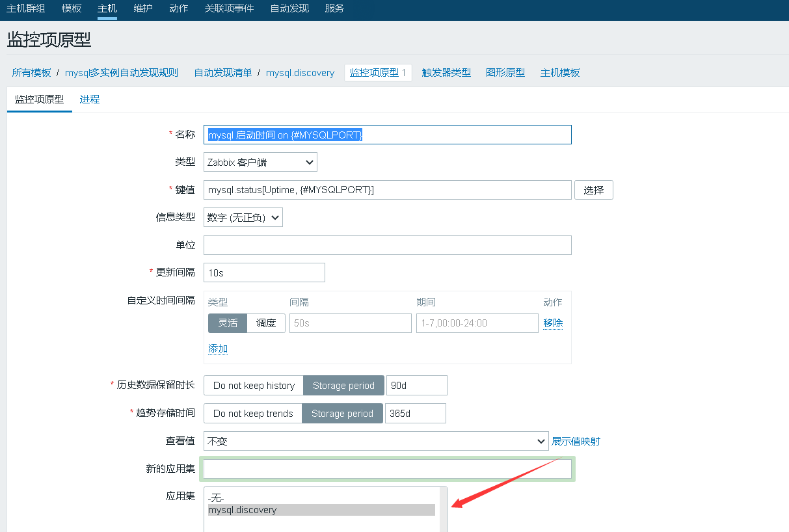Viewport: 789px width, 532px height.
Task: Click the 间隔 field with 50s placeholder
Action: pyautogui.click(x=351, y=323)
